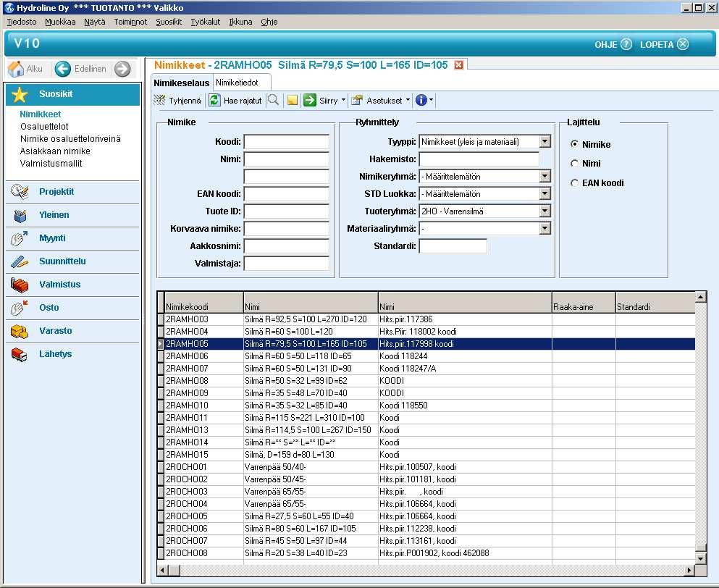Screen dimensions: 719x588
Task: Click the LOPETA exit circle icon
Action: (x=683, y=44)
